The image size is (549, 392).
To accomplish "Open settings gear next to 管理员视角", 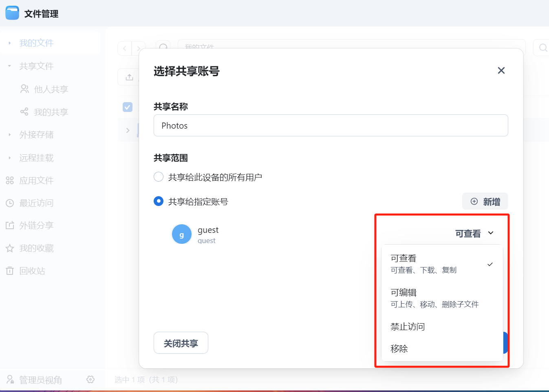I will coord(90,379).
